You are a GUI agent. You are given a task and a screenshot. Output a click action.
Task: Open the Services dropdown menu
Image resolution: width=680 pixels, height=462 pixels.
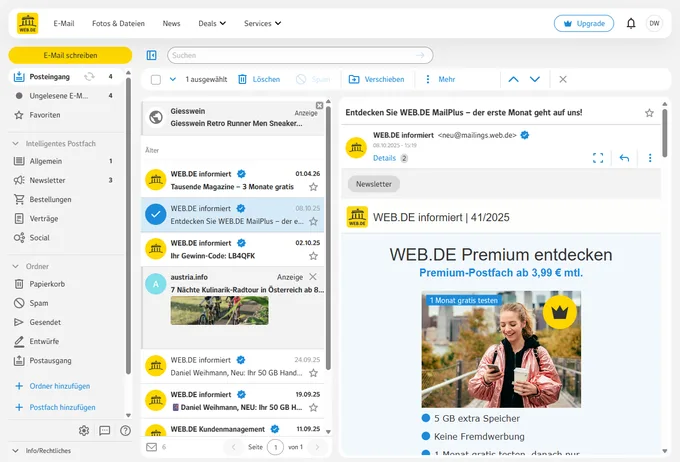click(x=262, y=23)
